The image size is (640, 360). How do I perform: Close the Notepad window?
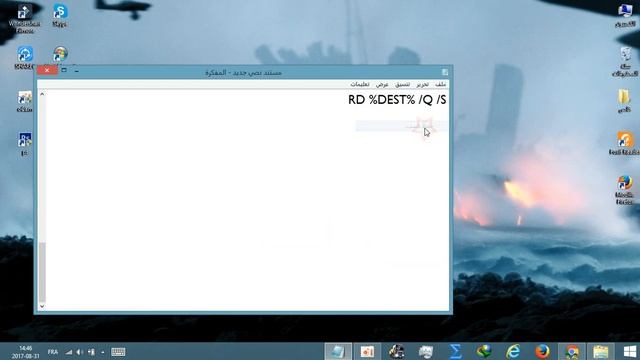click(x=47, y=70)
